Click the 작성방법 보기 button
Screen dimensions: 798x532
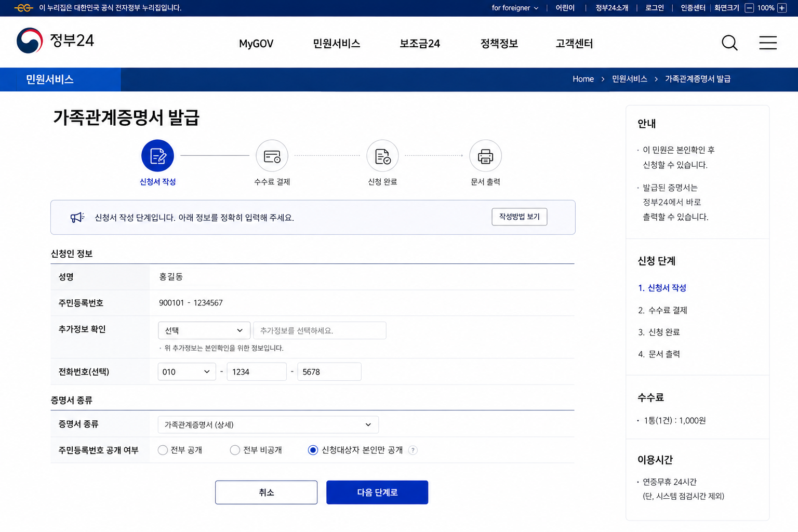[520, 217]
